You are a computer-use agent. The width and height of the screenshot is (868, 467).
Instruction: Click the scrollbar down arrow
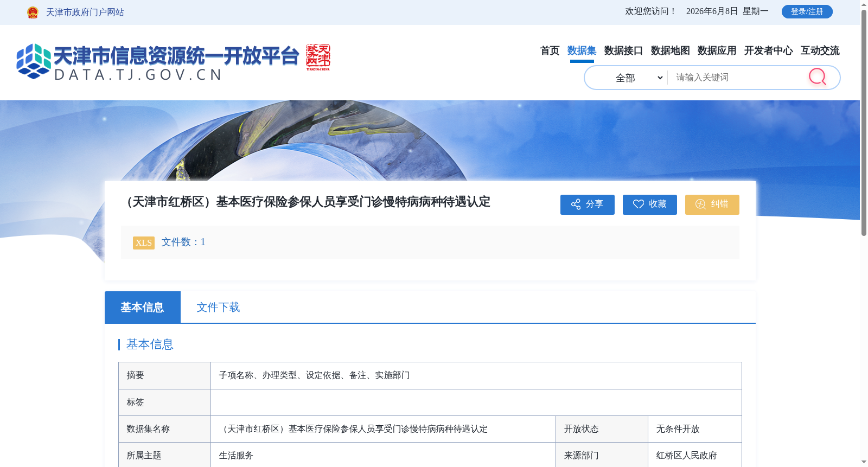(x=864, y=463)
